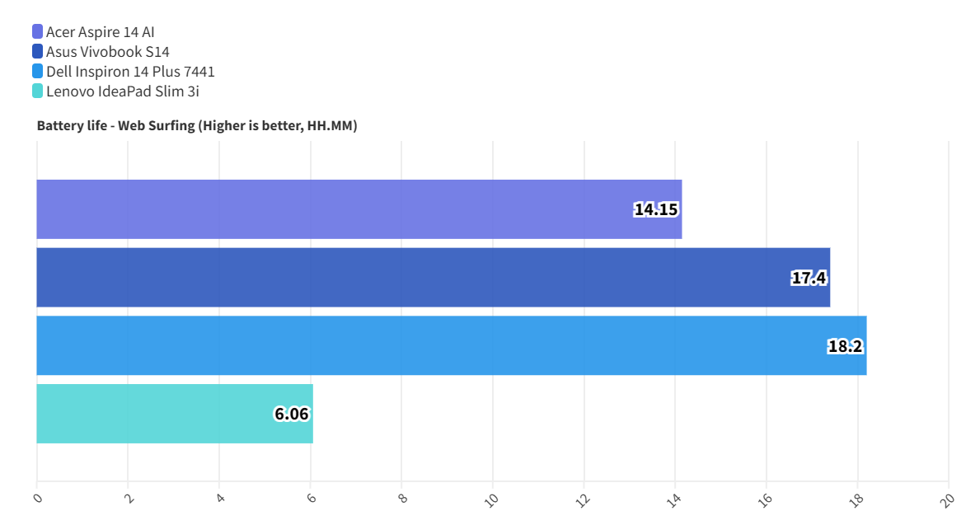Click the 0 axis tick label
Screen dimensions: 980x525
[x=38, y=499]
